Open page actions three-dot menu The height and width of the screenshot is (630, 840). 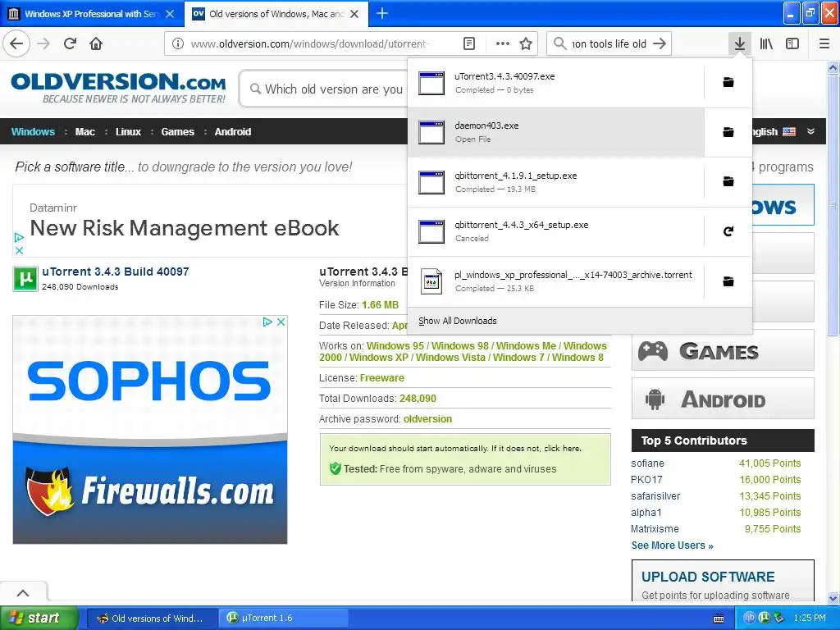click(503, 43)
